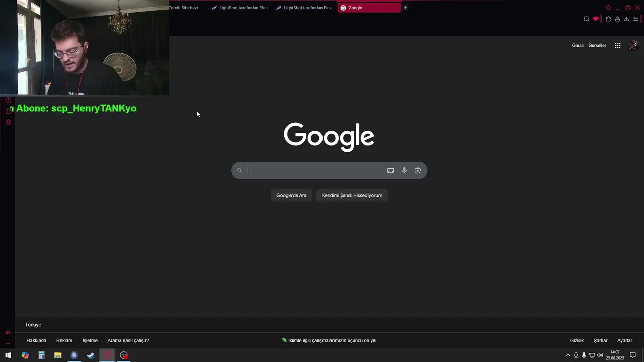Open Arama nasıl çalışır? link
The image size is (644, 362).
(x=128, y=340)
